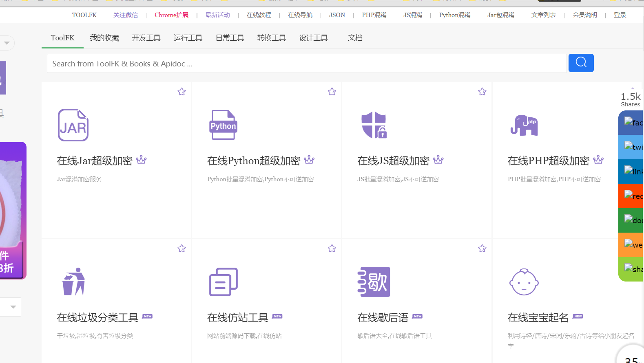Open the 在线PHP超级加密 title link
Image resolution: width=644 pixels, height=363 pixels.
click(549, 161)
